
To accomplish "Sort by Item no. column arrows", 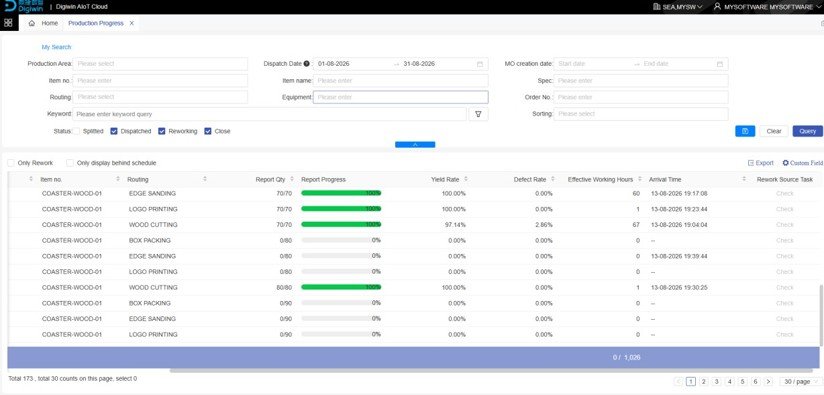I will point(118,180).
